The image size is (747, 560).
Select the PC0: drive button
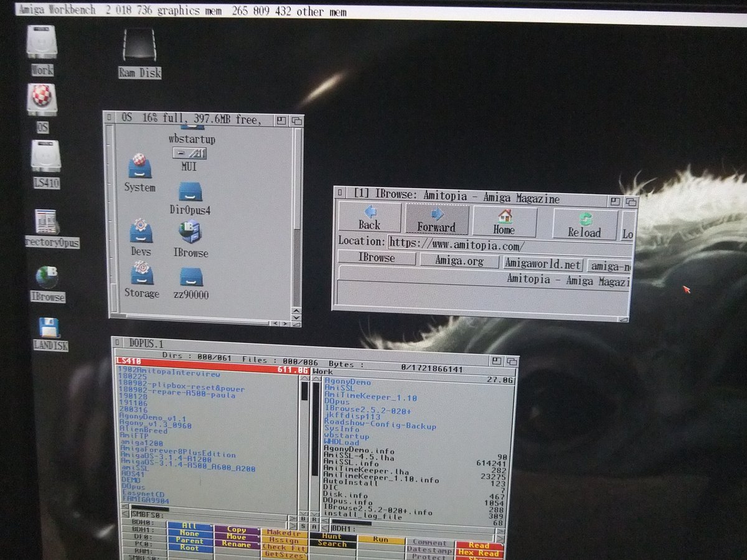coord(143,544)
